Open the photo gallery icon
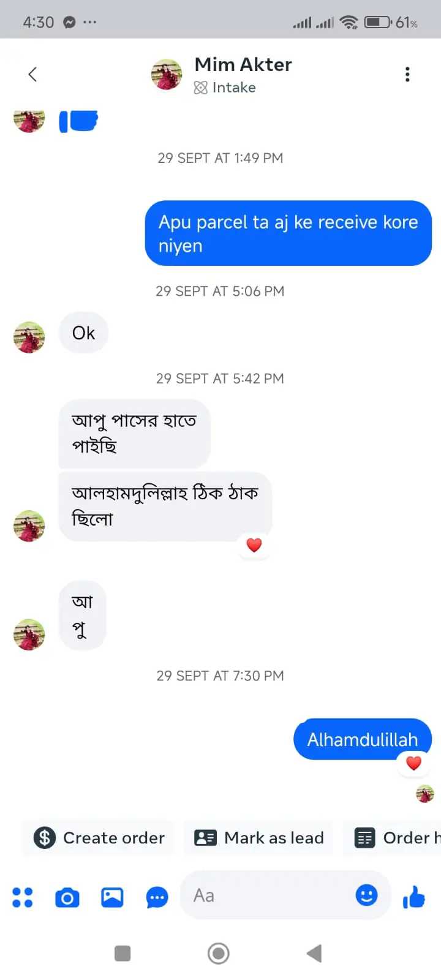This screenshot has width=441, height=980. coord(112,897)
